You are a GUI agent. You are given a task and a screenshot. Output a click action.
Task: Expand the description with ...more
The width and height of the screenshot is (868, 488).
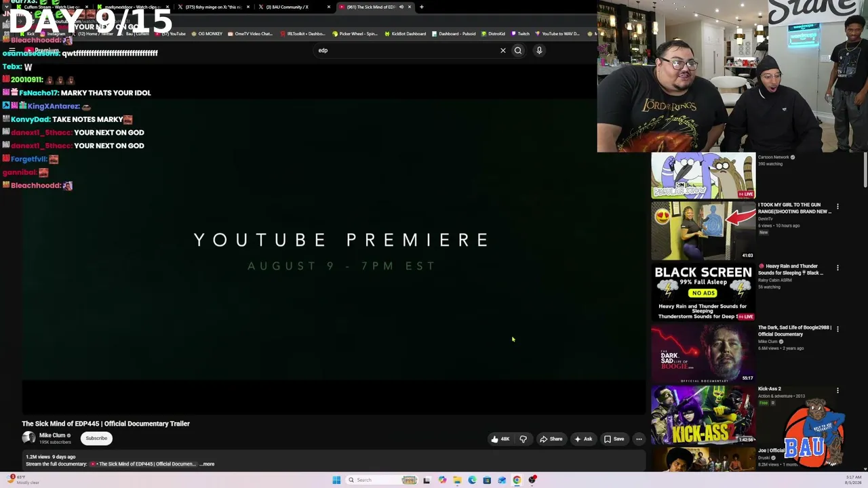point(207,464)
